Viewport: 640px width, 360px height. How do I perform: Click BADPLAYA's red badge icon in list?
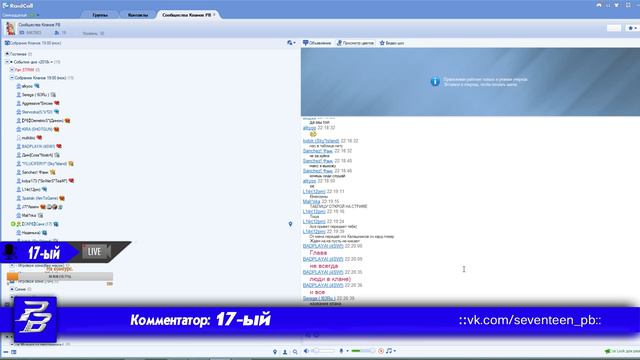point(59,146)
